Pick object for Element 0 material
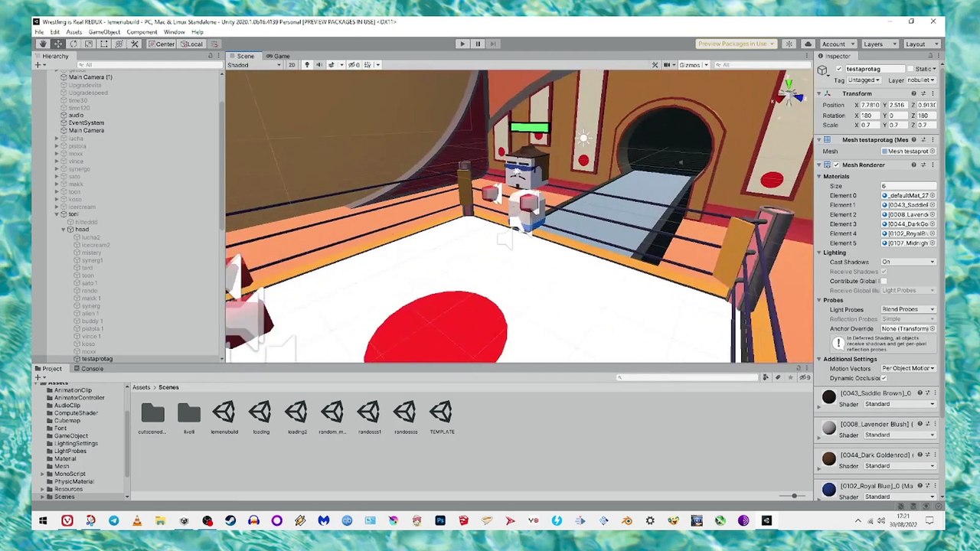Image resolution: width=980 pixels, height=551 pixels. pos(933,196)
